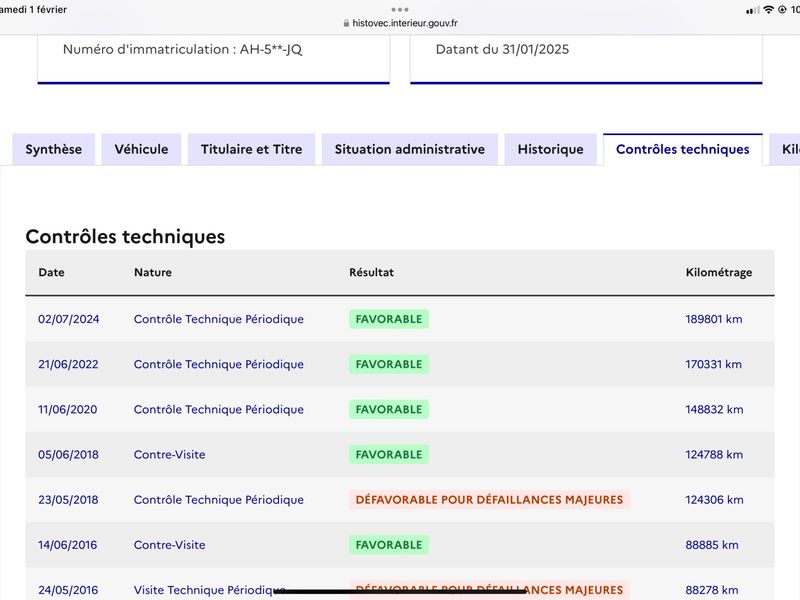Select the date 24/05/2016
This screenshot has width=800, height=600.
coord(68,590)
